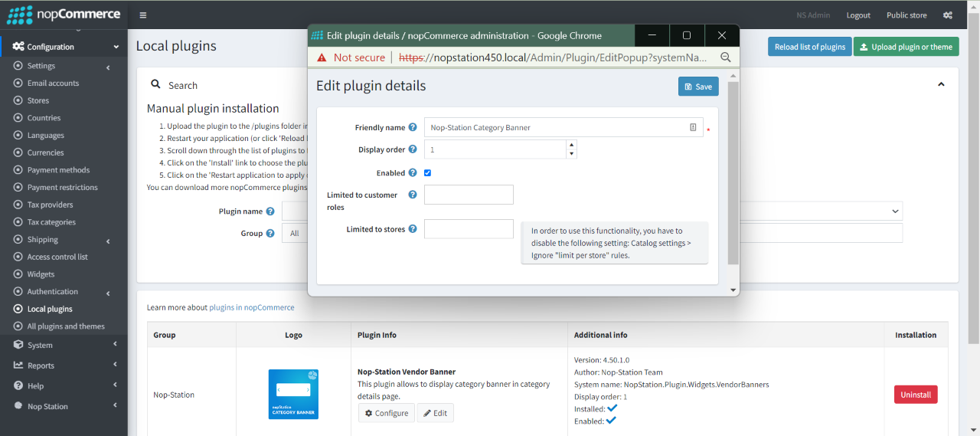Increase Display order with up arrow
980x436 pixels.
click(571, 144)
